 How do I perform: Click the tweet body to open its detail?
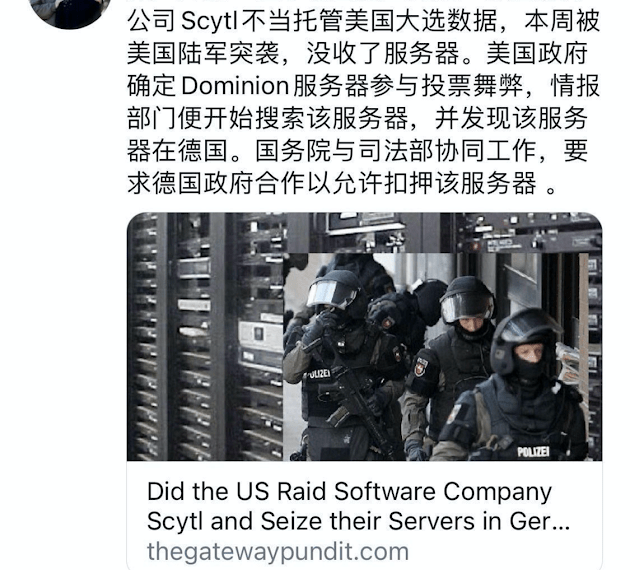(364, 102)
